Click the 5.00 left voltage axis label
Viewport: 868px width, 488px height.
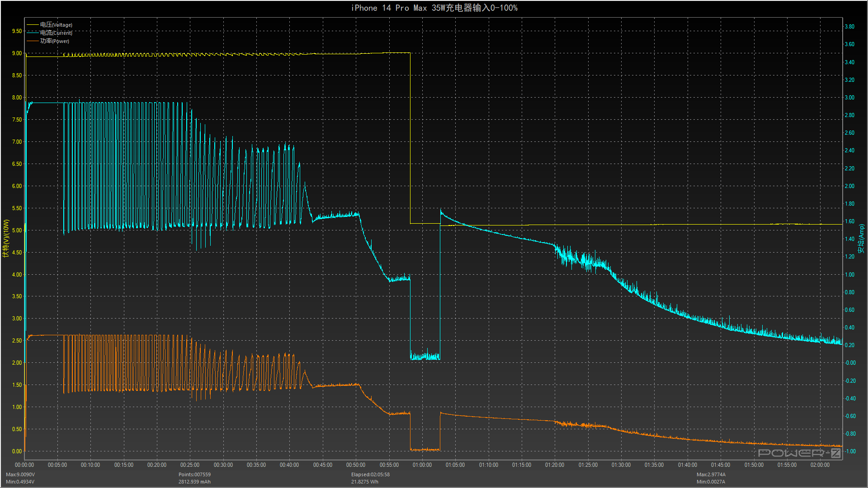click(17, 230)
